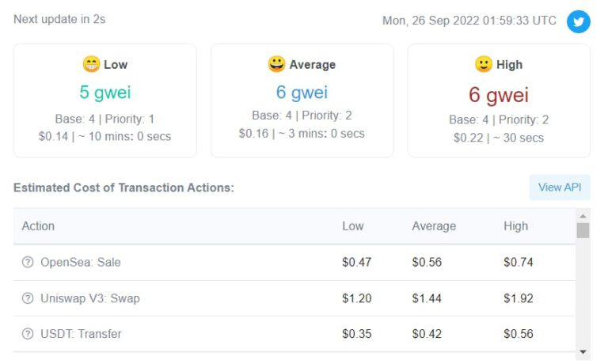This screenshot has height=364, width=608.
Task: Click help icon beside USDT: Transfer
Action: (28, 334)
